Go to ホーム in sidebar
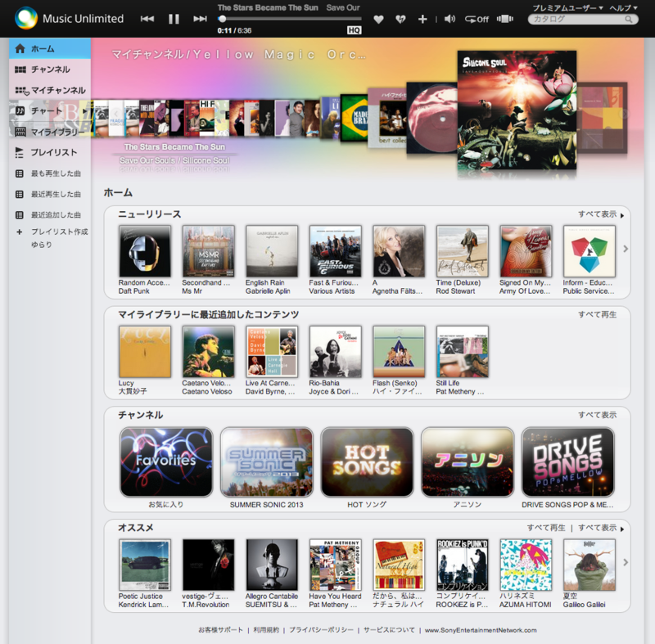Image resolution: width=655 pixels, height=644 pixels. click(x=50, y=48)
